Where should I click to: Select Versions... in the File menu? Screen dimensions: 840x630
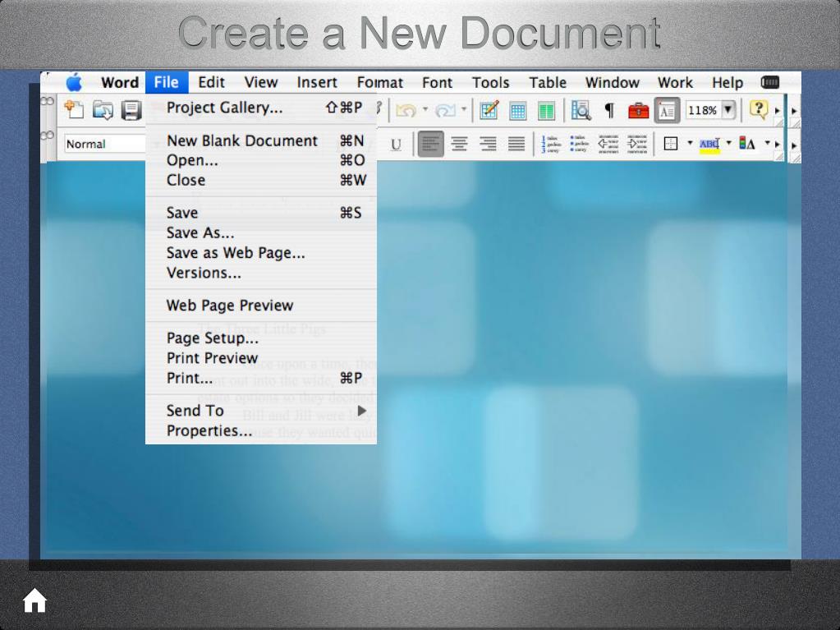click(x=261, y=274)
